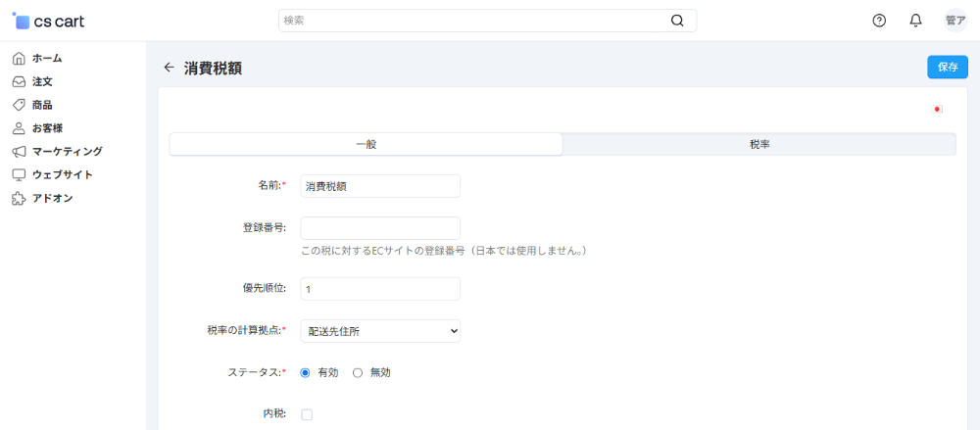Expand the 税率の計算拠点 dropdown
The width and height of the screenshot is (980, 430).
coord(380,331)
